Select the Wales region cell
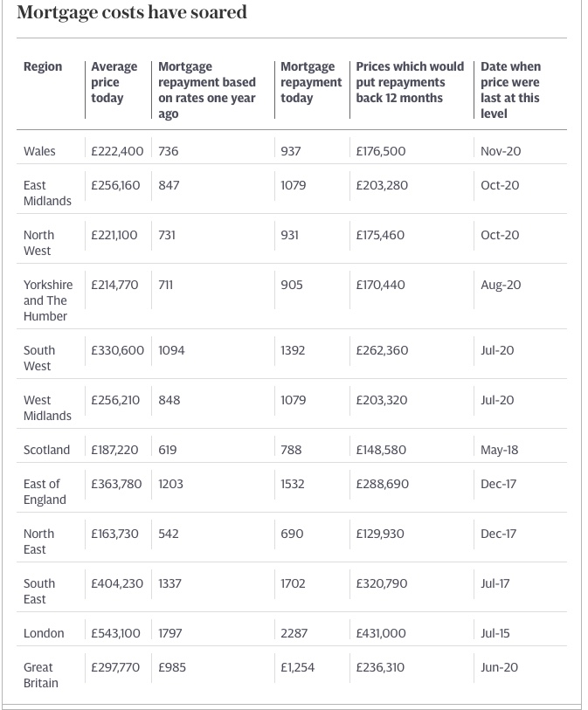588x710 pixels. pos(39,151)
